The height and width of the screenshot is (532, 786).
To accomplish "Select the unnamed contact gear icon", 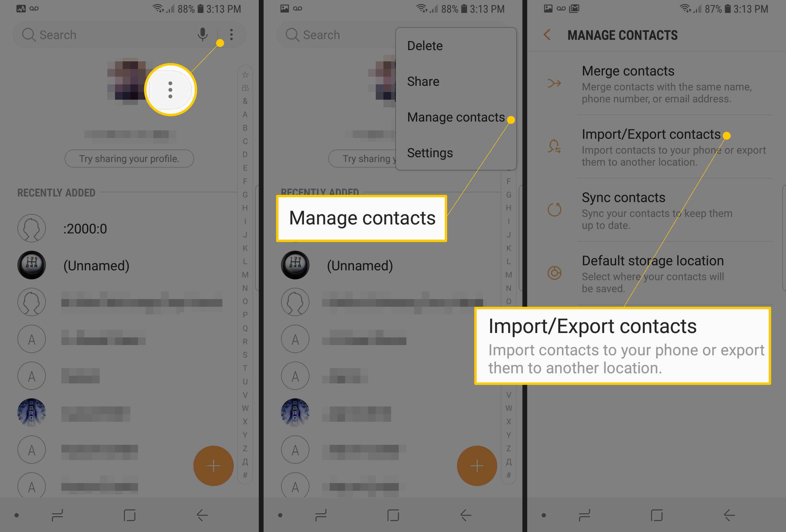I will (32, 266).
